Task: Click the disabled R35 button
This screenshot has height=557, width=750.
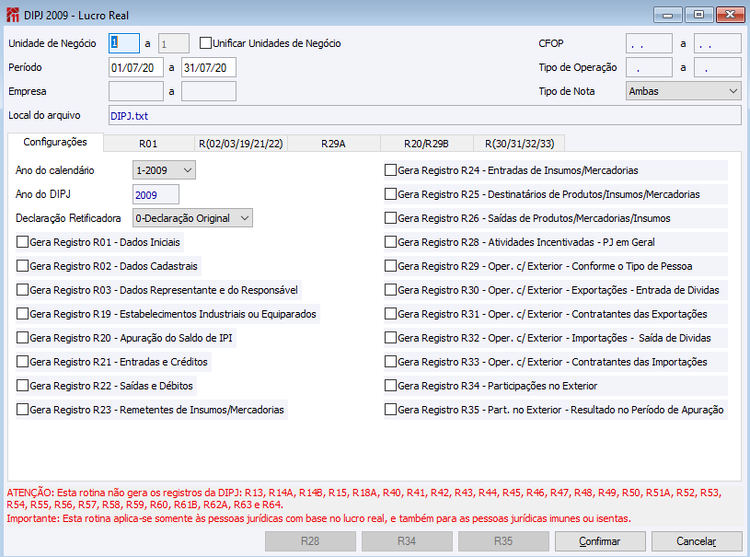Action: point(504,541)
